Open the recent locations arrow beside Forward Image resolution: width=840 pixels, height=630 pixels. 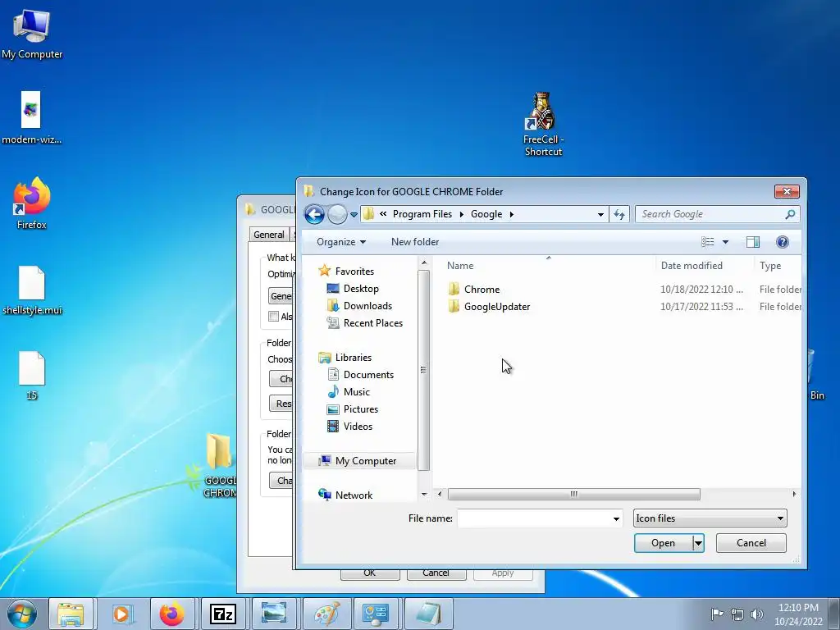point(354,215)
